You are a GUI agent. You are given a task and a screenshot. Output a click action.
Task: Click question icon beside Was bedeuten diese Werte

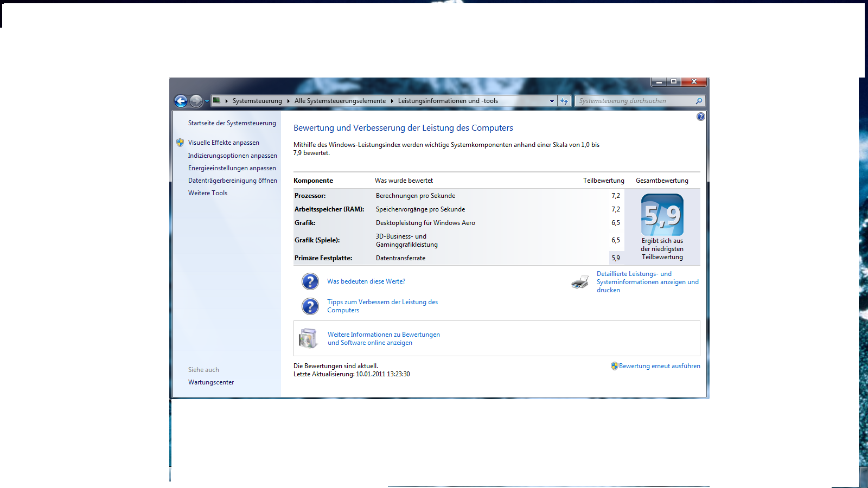[310, 281]
